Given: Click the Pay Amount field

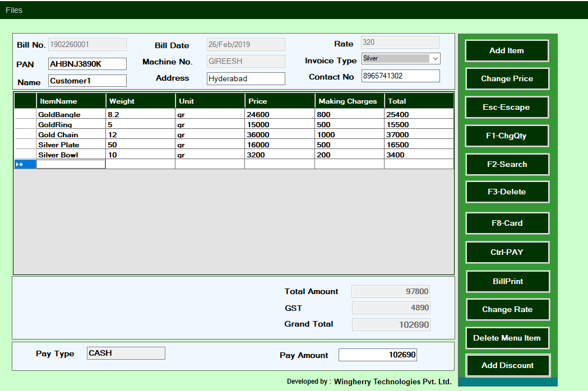Looking at the screenshot, I should 378,355.
